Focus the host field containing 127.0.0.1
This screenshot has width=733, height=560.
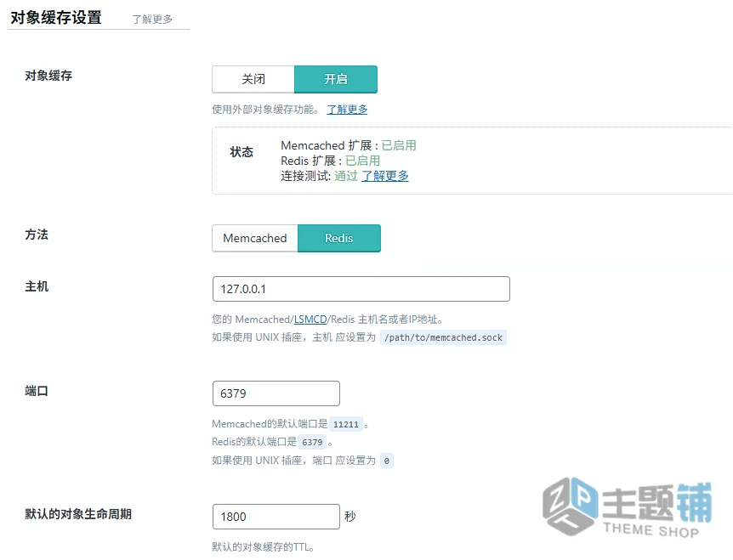[361, 289]
